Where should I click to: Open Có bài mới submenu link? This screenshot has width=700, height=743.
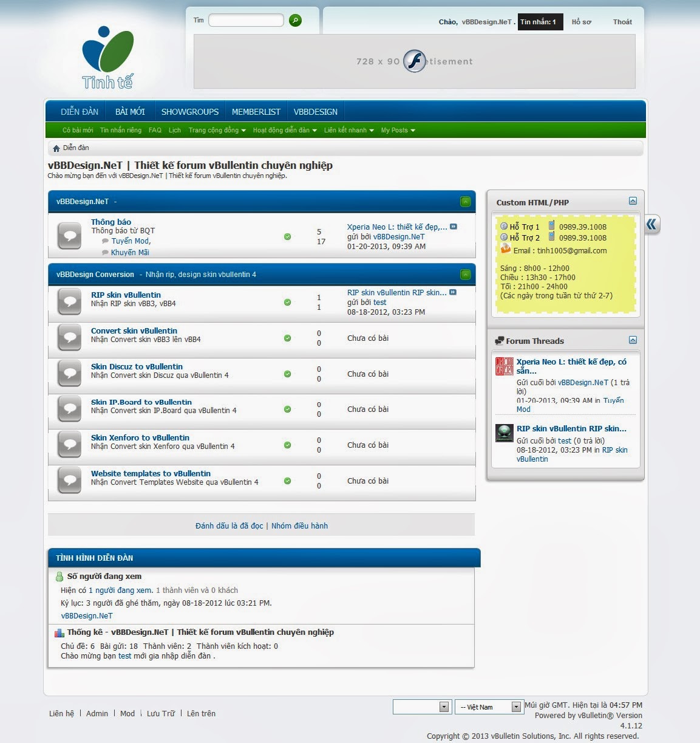(78, 130)
